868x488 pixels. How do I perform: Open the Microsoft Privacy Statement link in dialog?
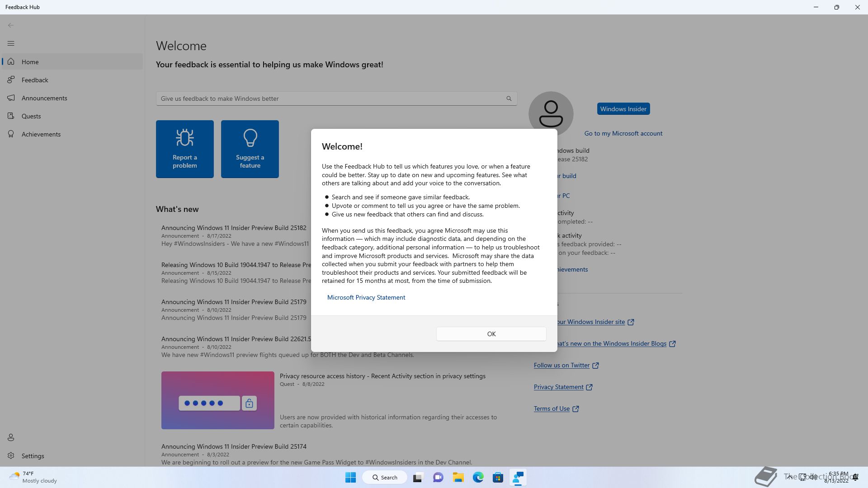pos(366,297)
